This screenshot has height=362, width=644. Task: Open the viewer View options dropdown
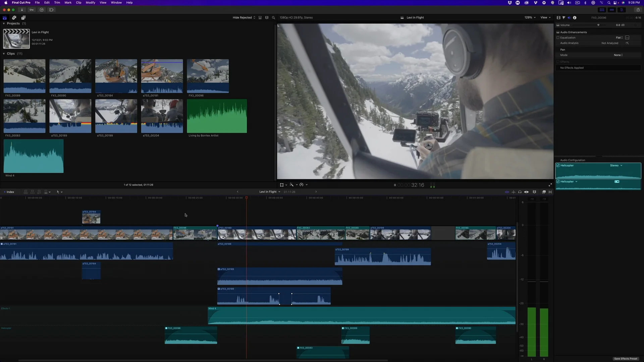(545, 18)
